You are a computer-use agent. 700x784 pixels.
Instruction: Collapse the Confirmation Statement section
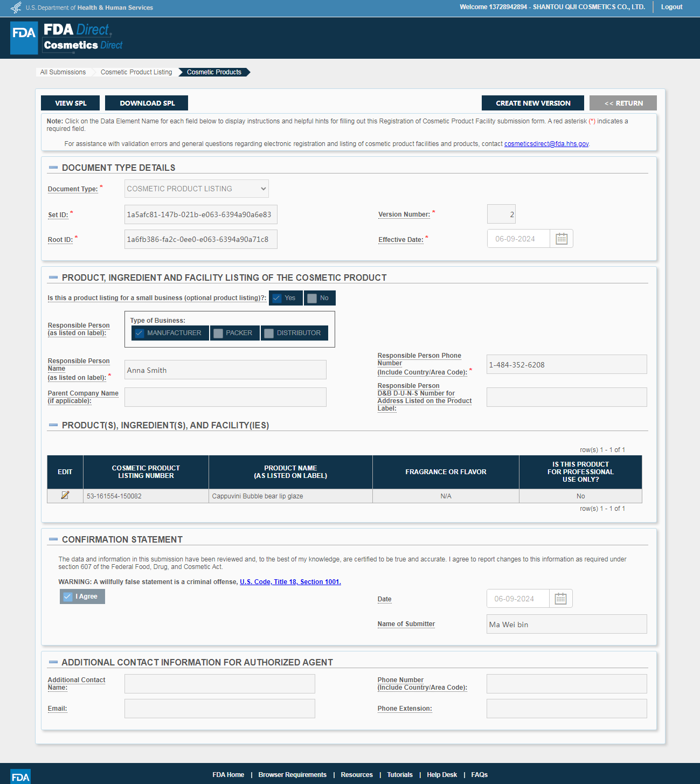(53, 539)
